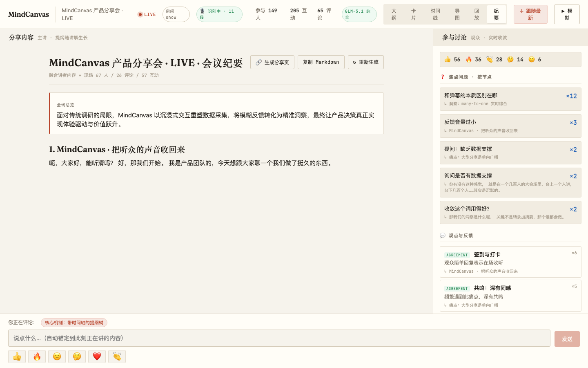The image size is (588, 368).
Task: Send the thinking face reaction below the input
Action: [x=77, y=357]
